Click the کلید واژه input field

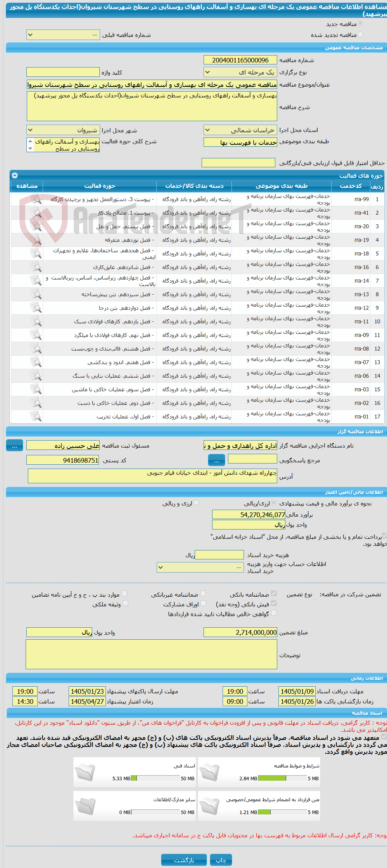pyautogui.click(x=63, y=72)
